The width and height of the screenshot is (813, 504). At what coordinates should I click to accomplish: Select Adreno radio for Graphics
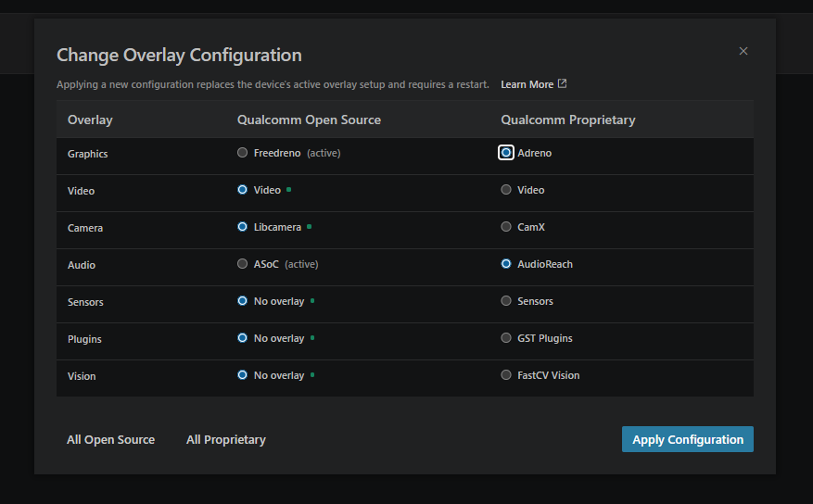point(506,152)
